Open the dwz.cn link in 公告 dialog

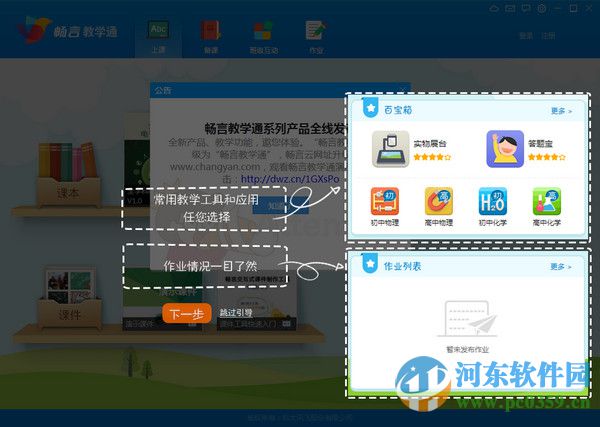[290, 179]
